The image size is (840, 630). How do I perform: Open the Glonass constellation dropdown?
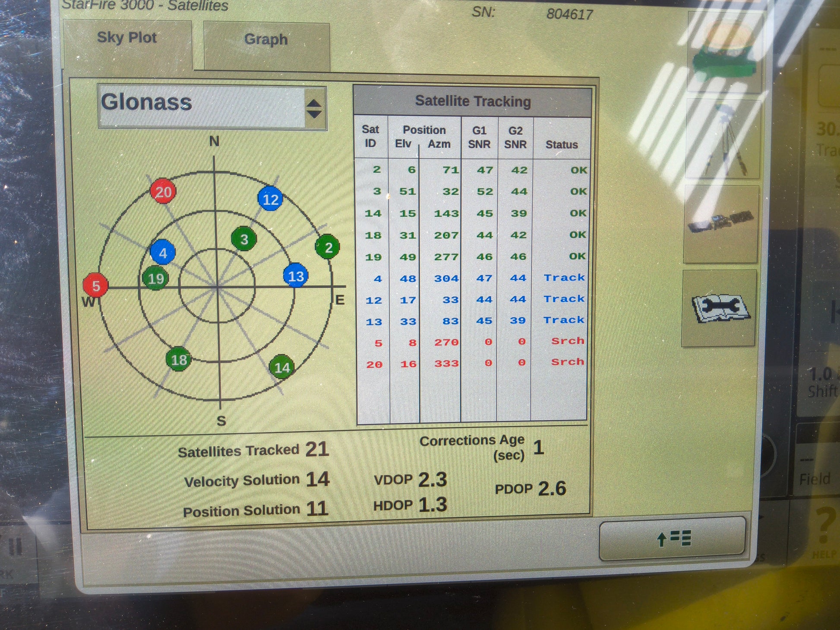pyautogui.click(x=202, y=106)
